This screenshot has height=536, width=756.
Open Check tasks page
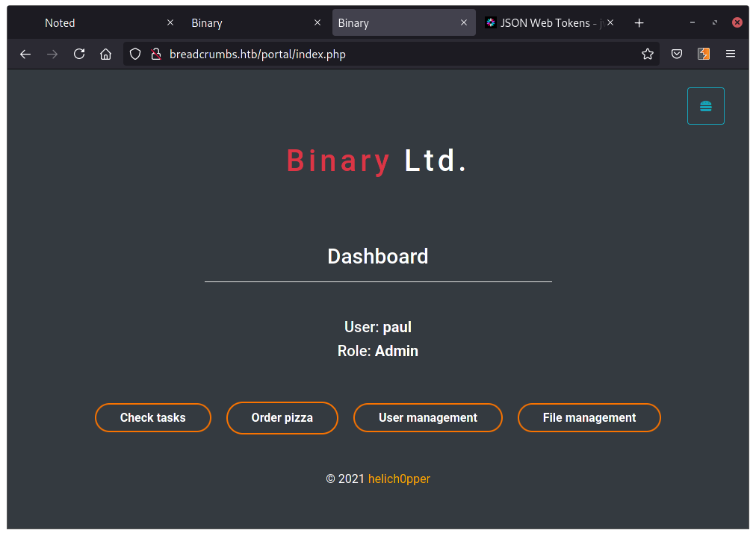pyautogui.click(x=153, y=418)
